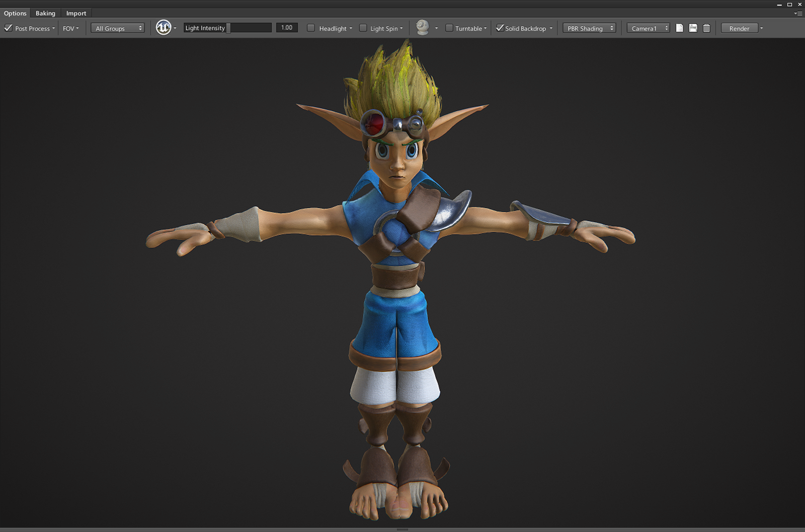The height and width of the screenshot is (532, 805).
Task: Open the PBR Shading combo box
Action: pyautogui.click(x=589, y=28)
